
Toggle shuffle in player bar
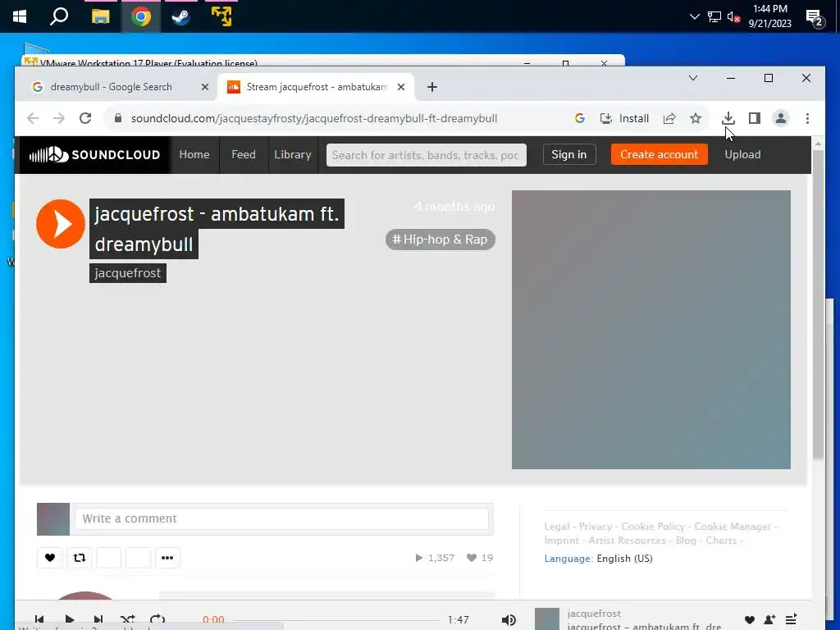[127, 620]
